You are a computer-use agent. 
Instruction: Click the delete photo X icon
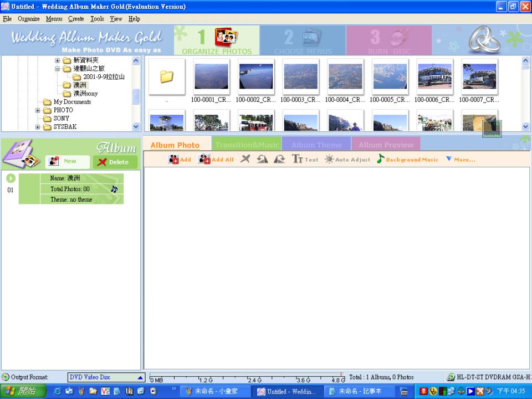245,159
